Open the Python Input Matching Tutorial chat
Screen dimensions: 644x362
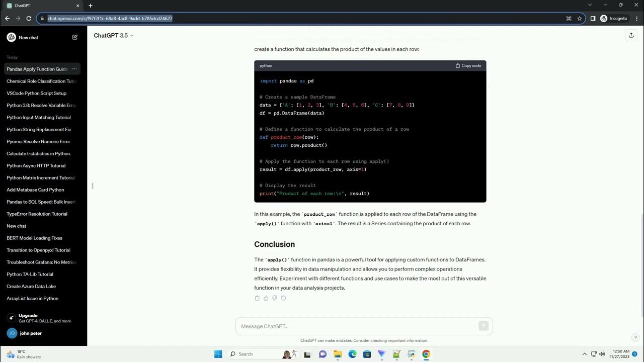tap(42, 117)
